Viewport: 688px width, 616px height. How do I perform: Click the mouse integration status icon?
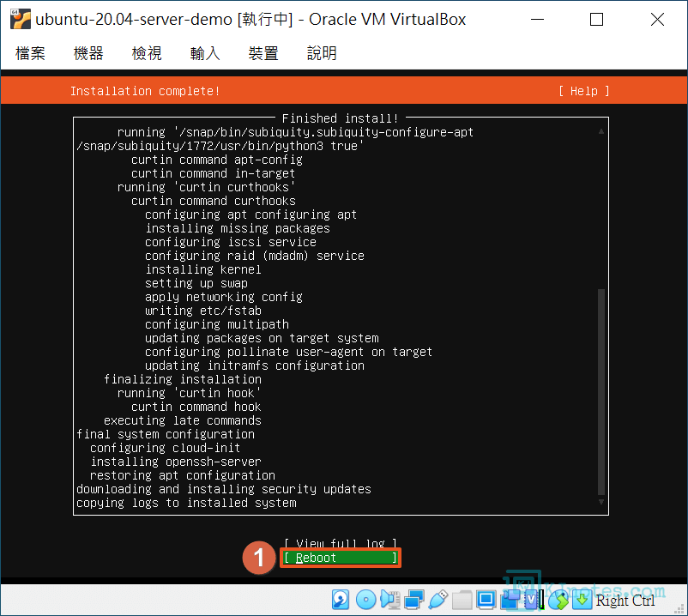pyautogui.click(x=558, y=600)
